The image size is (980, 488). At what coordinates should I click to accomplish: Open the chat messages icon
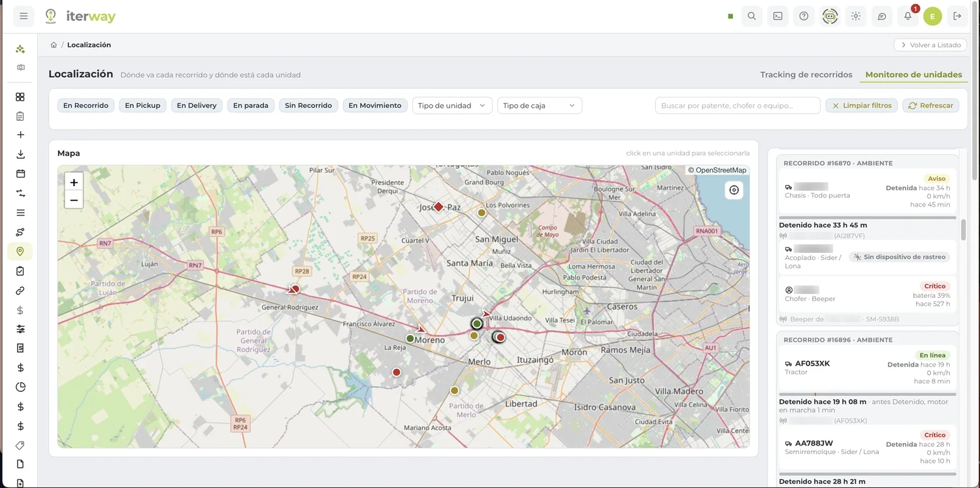(x=882, y=16)
